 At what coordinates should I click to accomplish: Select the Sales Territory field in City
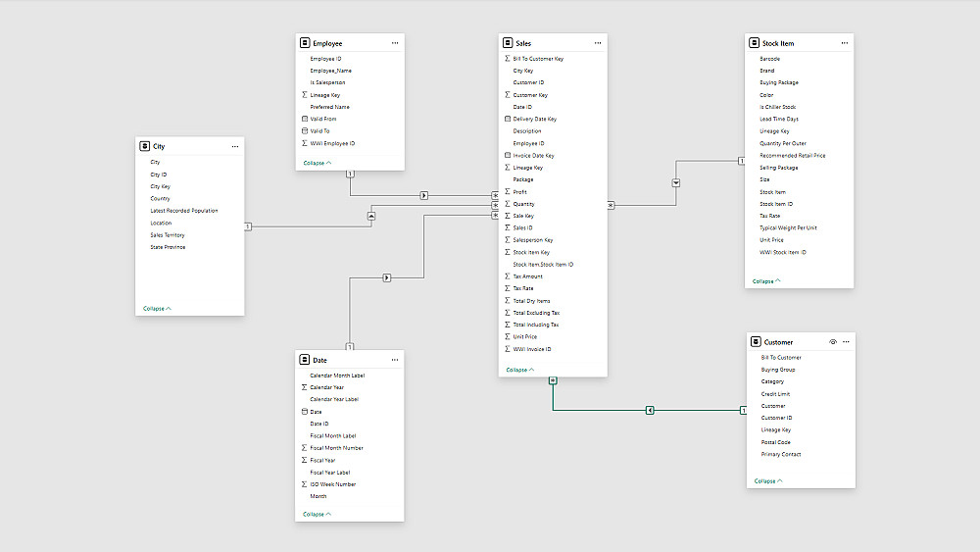click(x=168, y=235)
